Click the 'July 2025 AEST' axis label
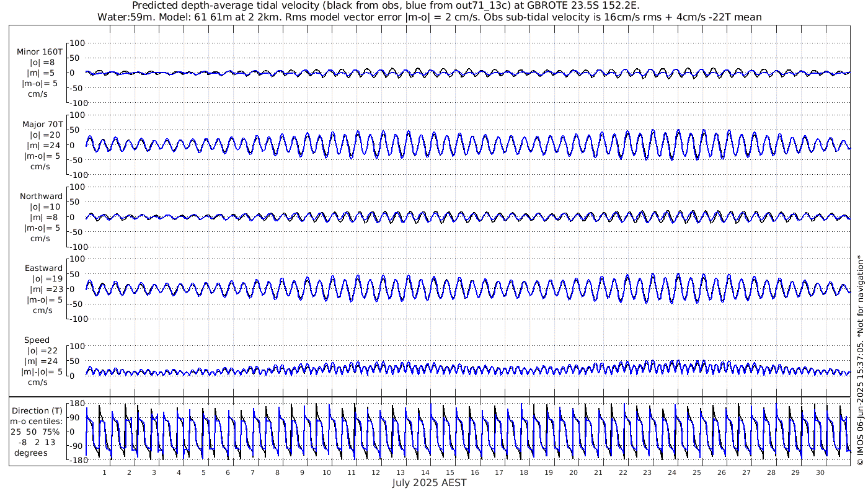The height and width of the screenshot is (496, 868). (429, 483)
